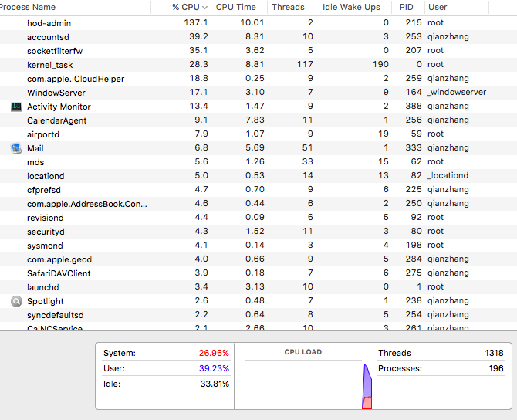Click the Spotlight magnifier icon
Viewport: 517px width, 420px height.
click(x=16, y=301)
